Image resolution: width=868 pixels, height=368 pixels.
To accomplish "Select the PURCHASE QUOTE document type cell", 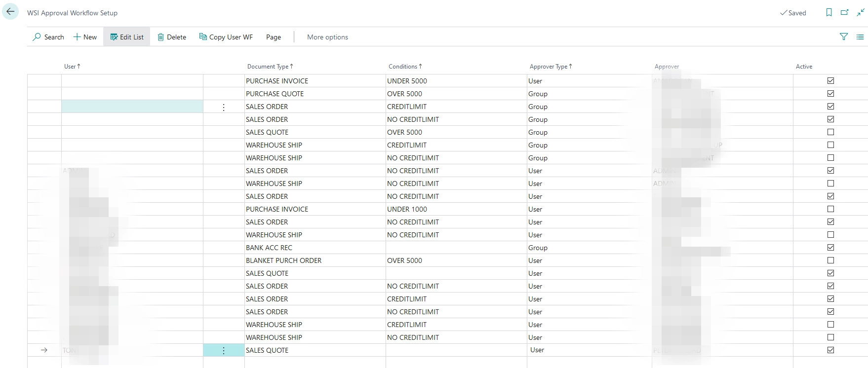I will 315,94.
